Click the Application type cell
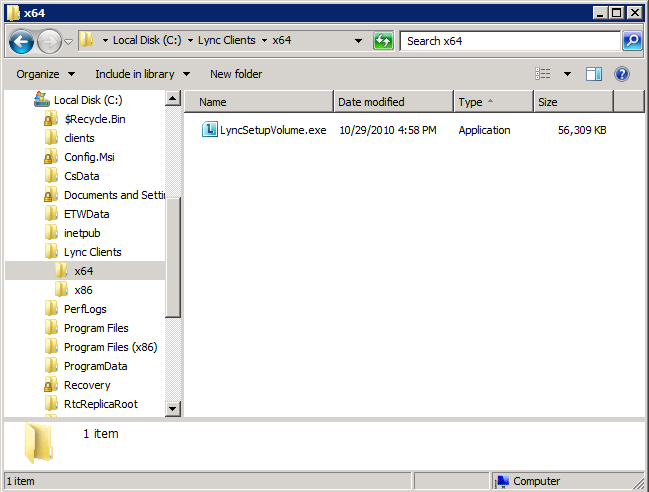The image size is (649, 492). pos(484,130)
